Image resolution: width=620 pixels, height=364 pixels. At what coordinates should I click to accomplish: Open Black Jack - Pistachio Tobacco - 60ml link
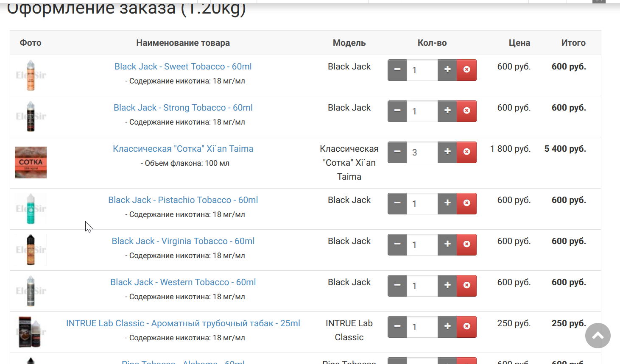(183, 200)
